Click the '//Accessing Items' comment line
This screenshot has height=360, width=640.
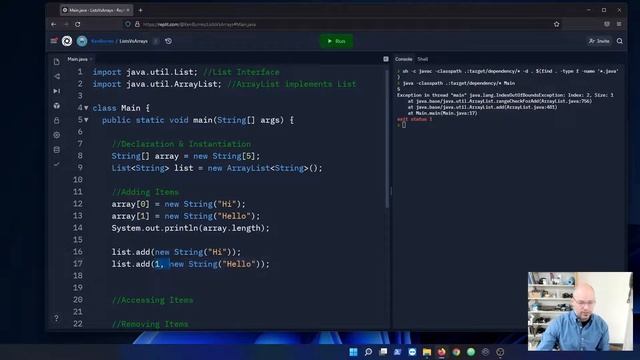(153, 300)
